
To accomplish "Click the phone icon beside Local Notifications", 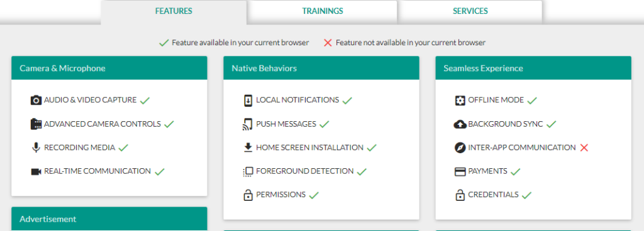I will [248, 100].
